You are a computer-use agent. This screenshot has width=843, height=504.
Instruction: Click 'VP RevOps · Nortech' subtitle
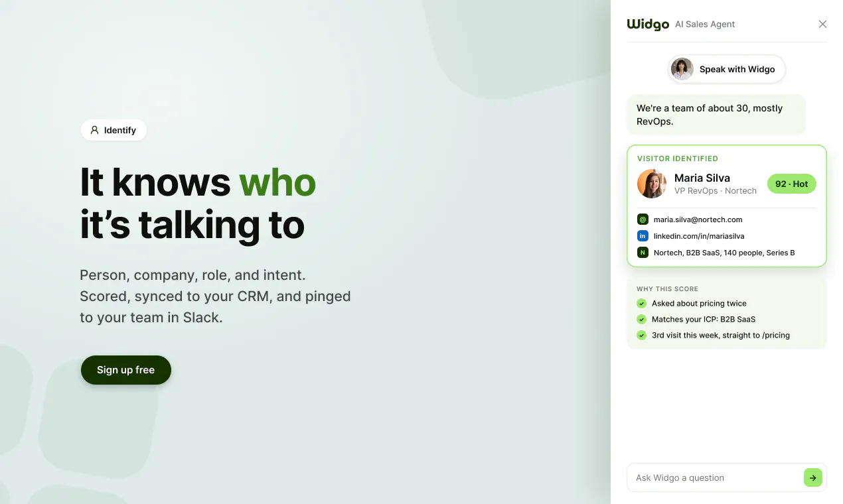(x=716, y=191)
